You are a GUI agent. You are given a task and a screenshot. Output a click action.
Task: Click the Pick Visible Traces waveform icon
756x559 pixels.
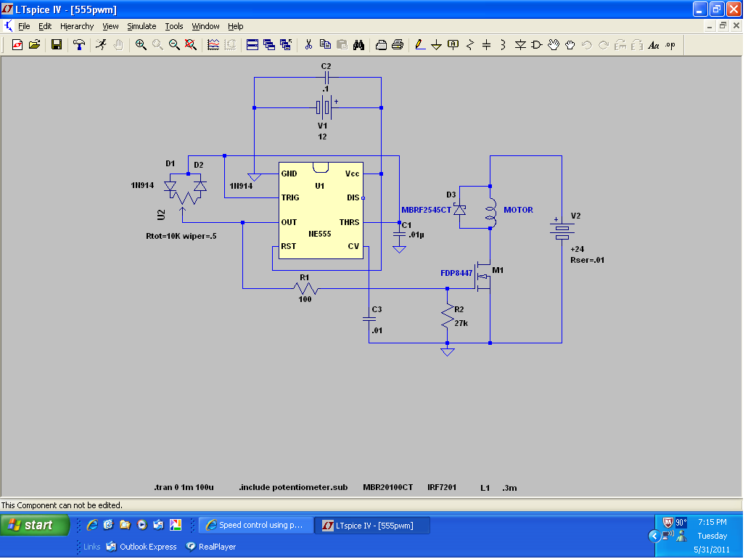[x=213, y=45]
